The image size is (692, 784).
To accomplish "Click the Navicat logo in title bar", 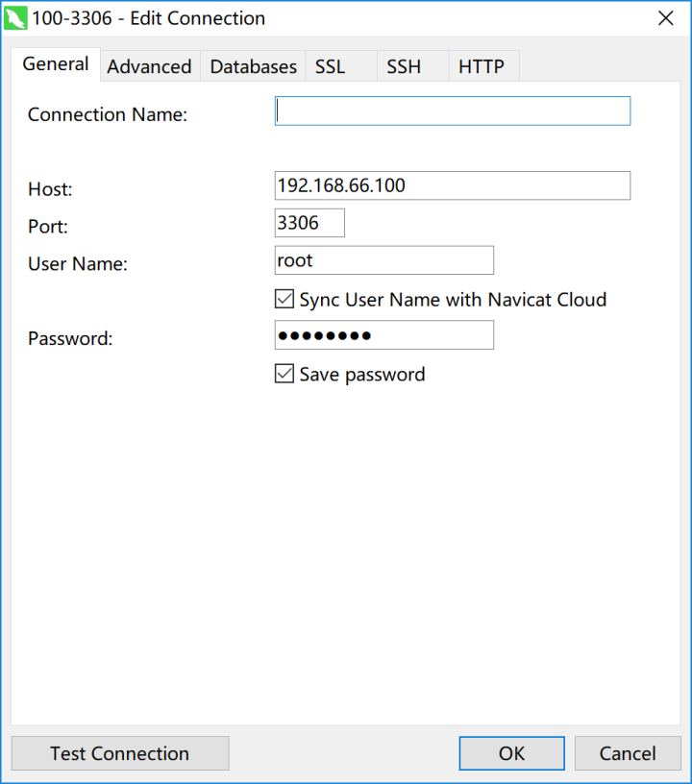I will 15,18.
